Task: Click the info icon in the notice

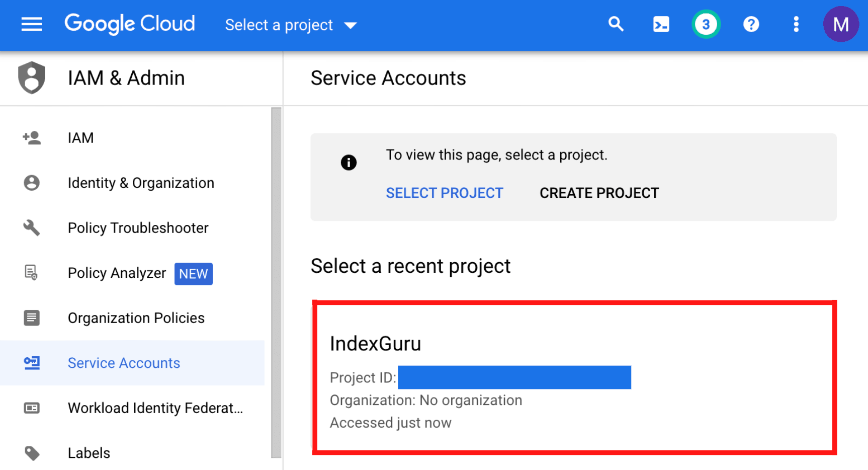Action: [349, 163]
